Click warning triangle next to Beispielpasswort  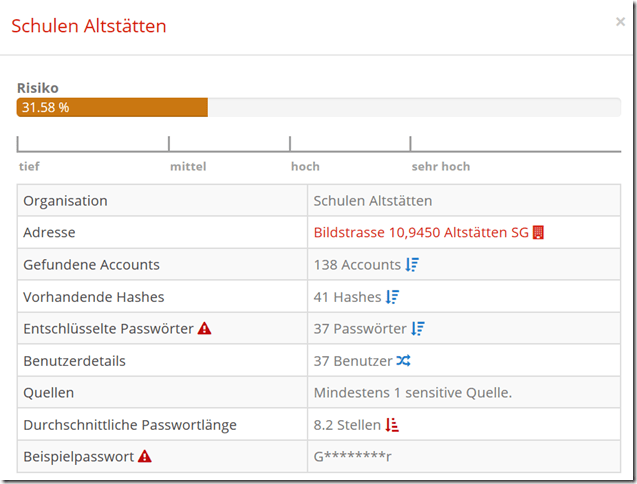145,457
